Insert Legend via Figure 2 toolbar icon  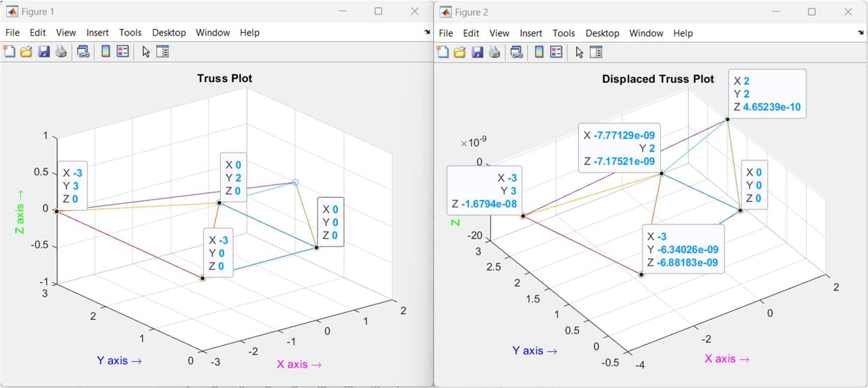pos(557,52)
